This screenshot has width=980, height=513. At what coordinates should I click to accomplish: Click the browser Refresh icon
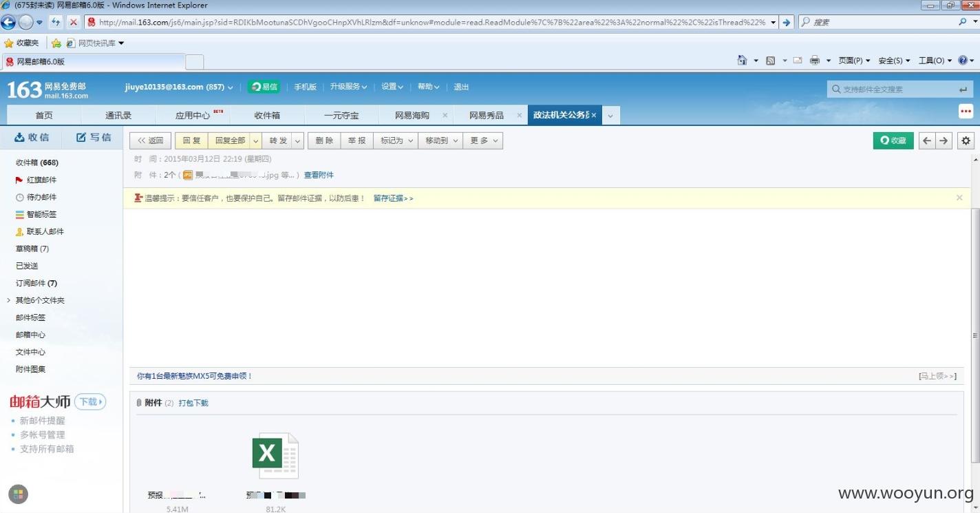(x=56, y=22)
